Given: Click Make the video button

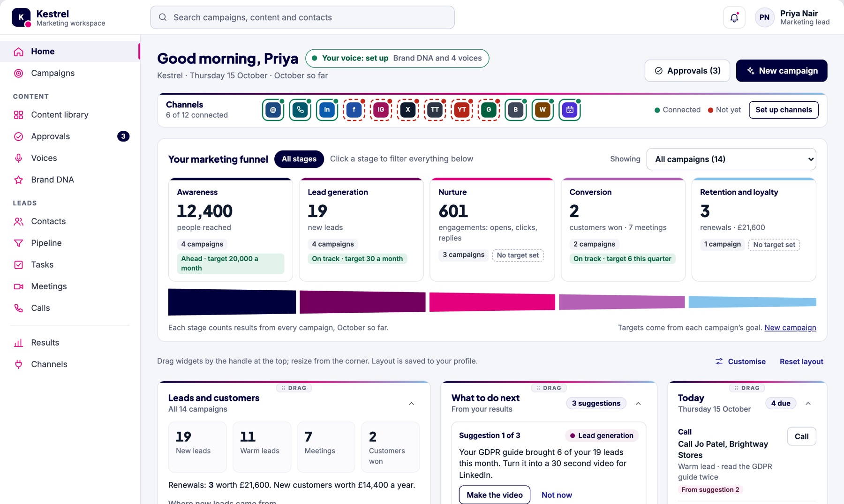Looking at the screenshot, I should 495,495.
